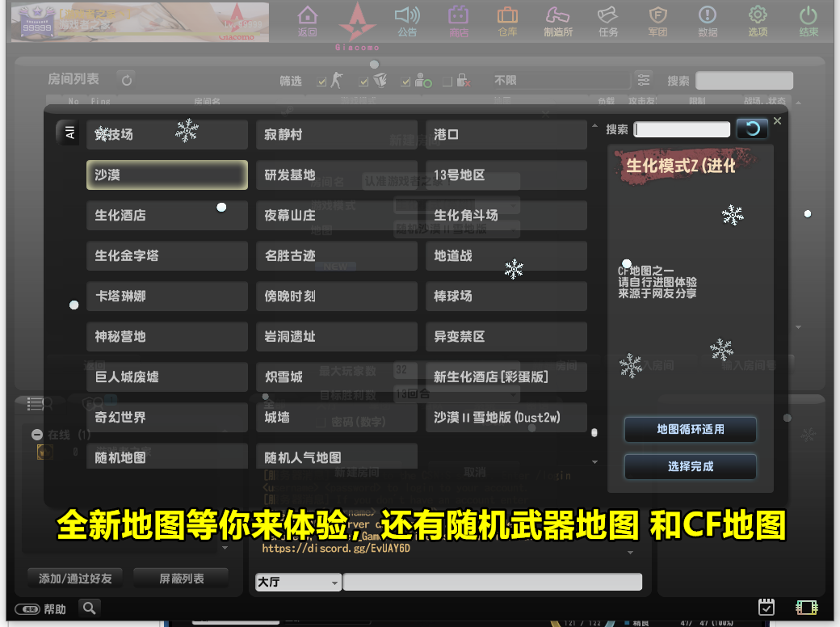Open the 制造所 crafting icon
840x627 pixels.
click(558, 22)
